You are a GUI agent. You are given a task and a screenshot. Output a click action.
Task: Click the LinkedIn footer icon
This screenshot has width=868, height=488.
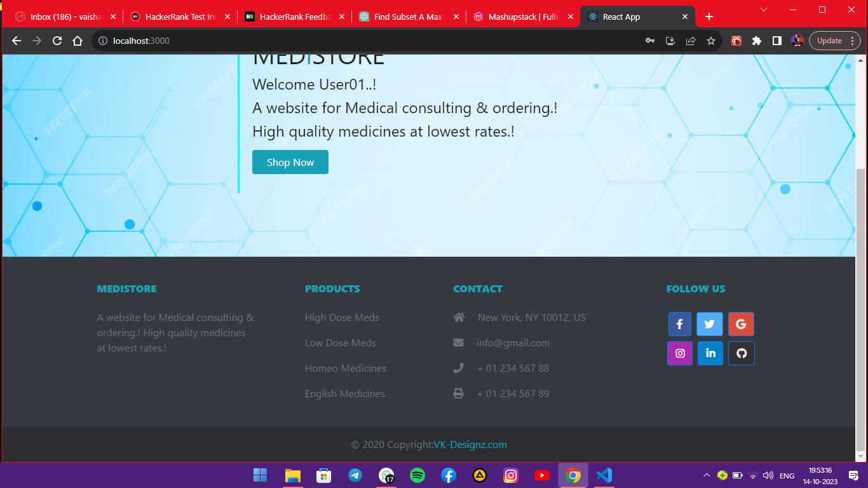(x=710, y=353)
